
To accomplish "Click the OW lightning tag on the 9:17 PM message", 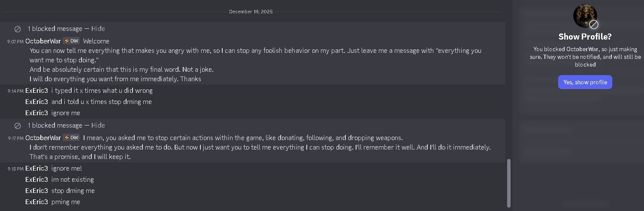I will [x=71, y=138].
